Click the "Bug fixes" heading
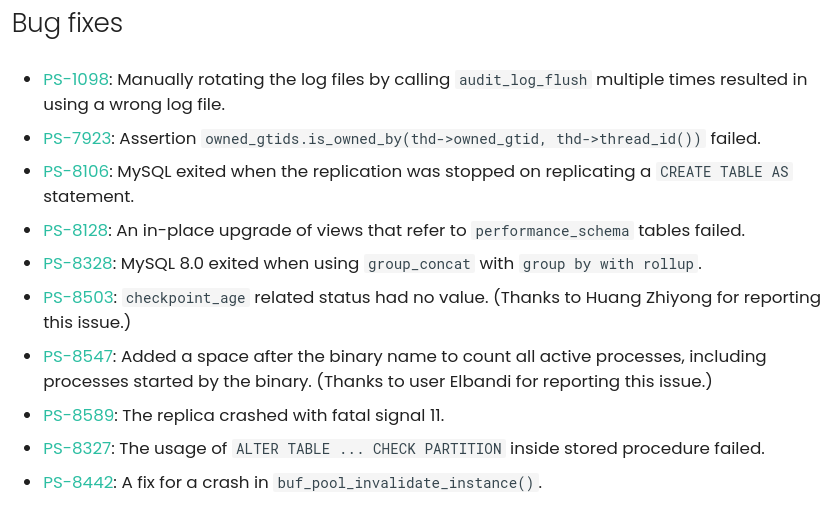 coord(67,23)
